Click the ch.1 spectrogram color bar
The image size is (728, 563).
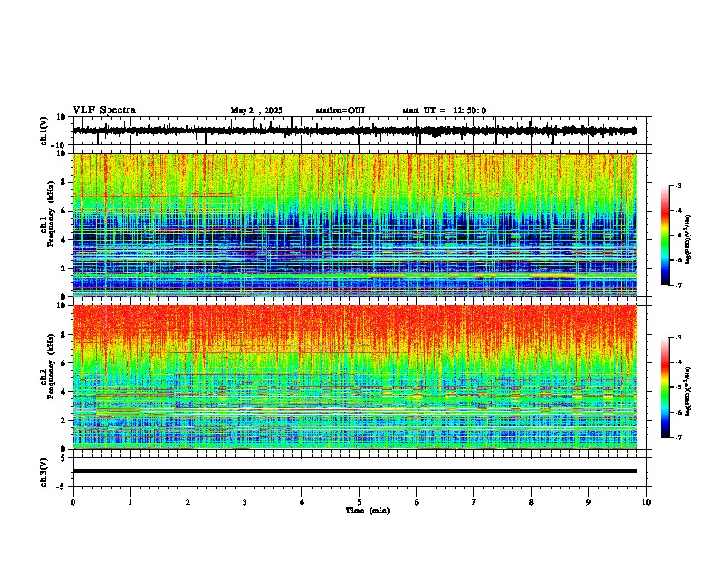(665, 236)
